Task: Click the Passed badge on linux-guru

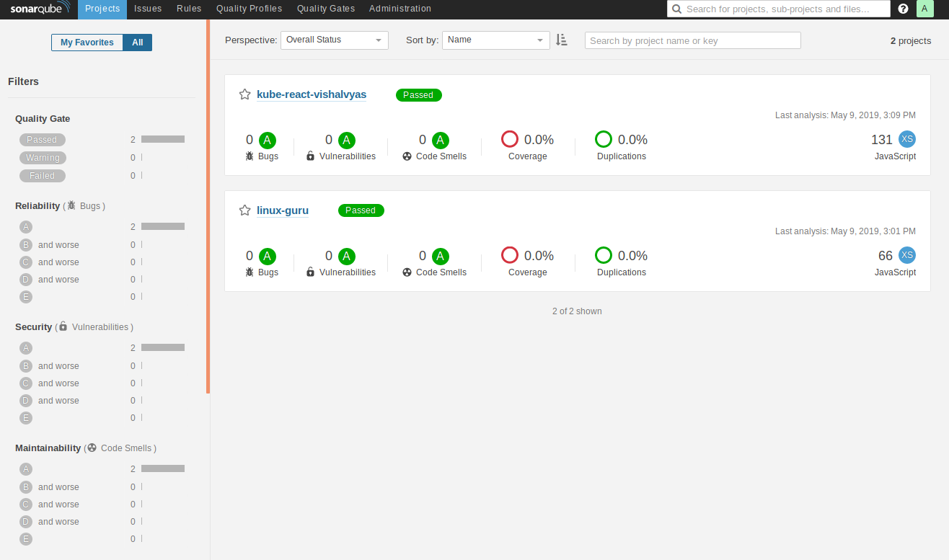Action: (361, 210)
